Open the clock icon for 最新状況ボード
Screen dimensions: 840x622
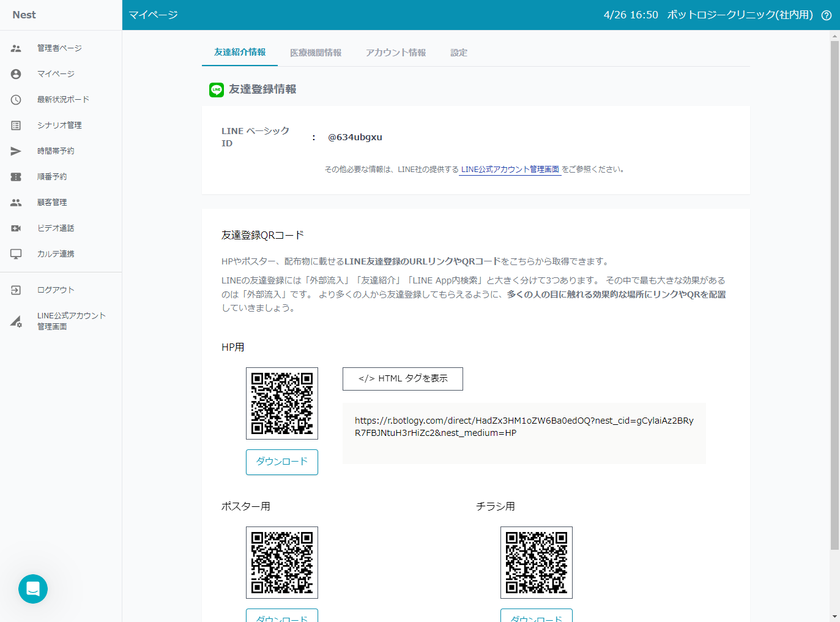(16, 100)
